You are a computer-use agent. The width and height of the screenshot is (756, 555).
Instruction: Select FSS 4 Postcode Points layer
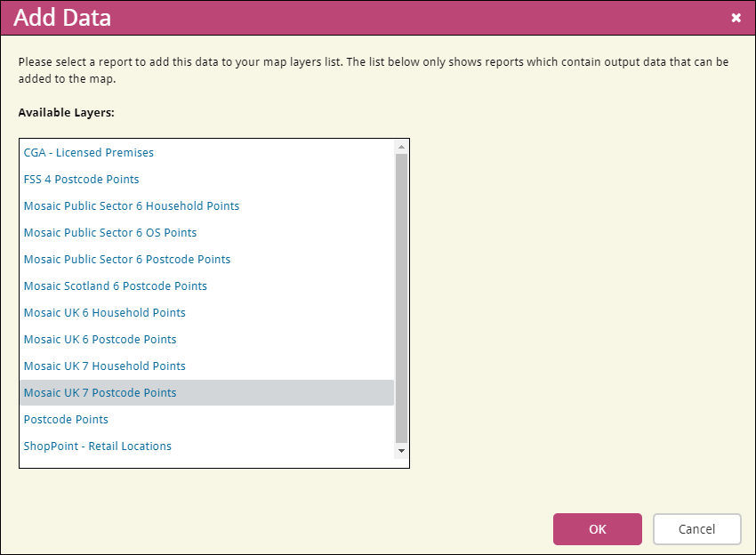click(207, 180)
